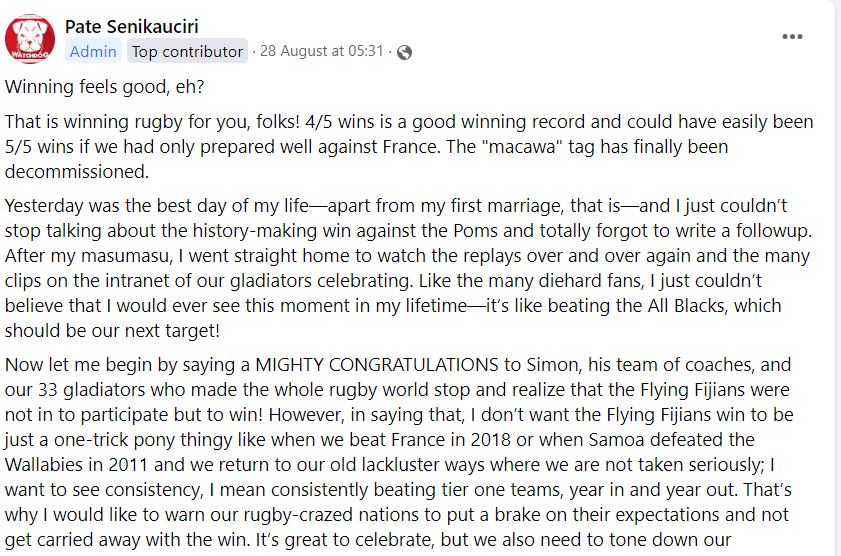Open the three-dots post options menu
The width and height of the screenshot is (841, 556).
792,36
